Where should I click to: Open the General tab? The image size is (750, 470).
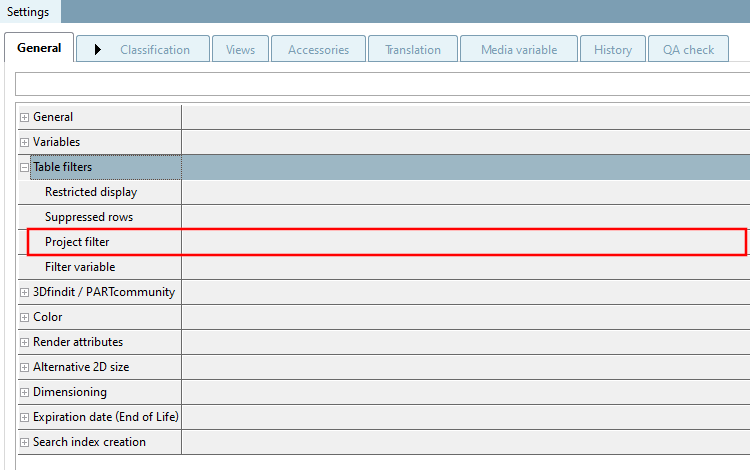coord(39,48)
